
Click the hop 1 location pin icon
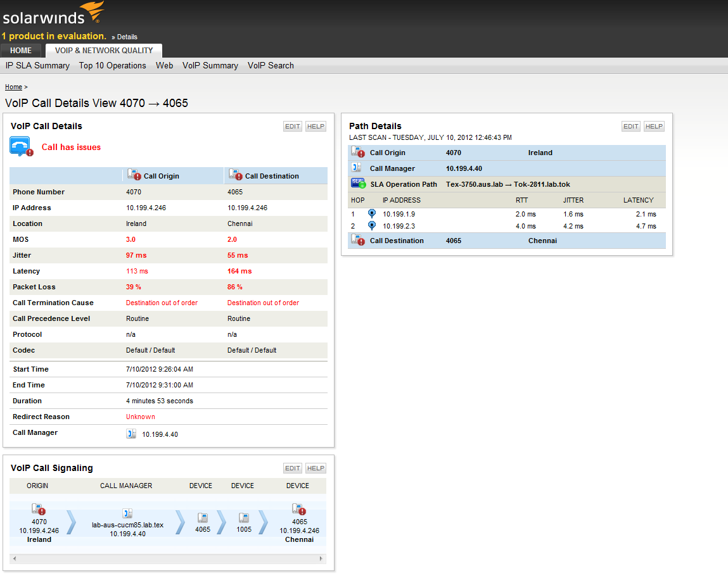pos(371,214)
